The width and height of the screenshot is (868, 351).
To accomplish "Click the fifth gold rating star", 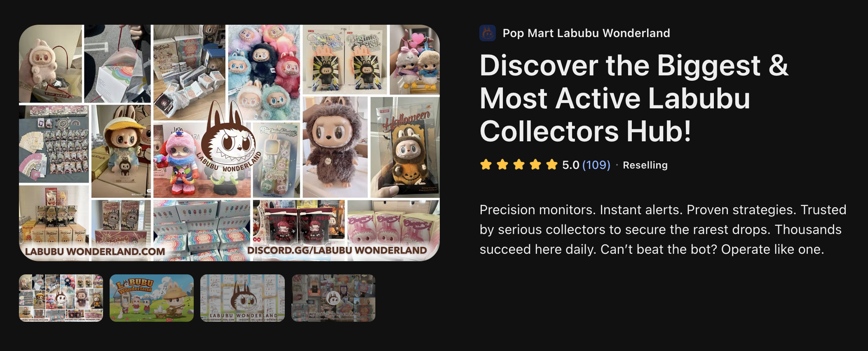I will (552, 165).
